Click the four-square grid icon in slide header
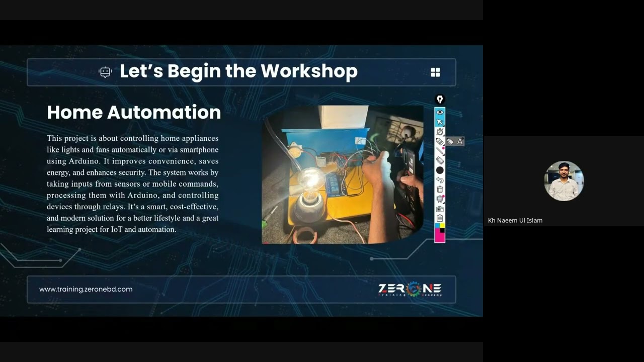Screen dimensions: 644x362 point(436,72)
